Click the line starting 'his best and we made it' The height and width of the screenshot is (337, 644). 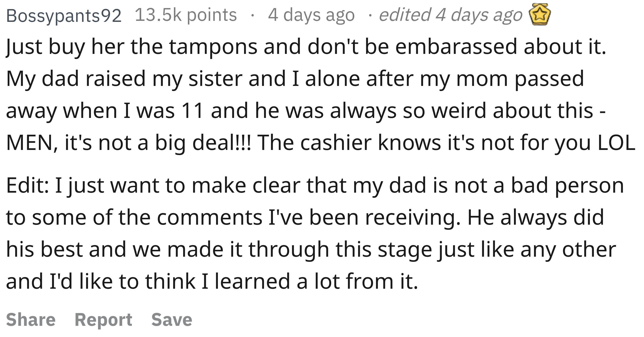click(311, 250)
